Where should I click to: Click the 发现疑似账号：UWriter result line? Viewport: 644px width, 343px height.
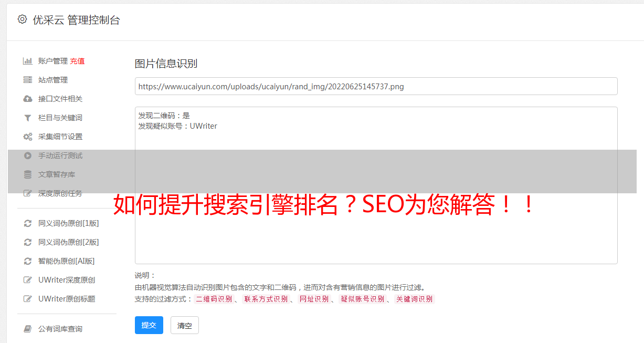click(x=178, y=126)
